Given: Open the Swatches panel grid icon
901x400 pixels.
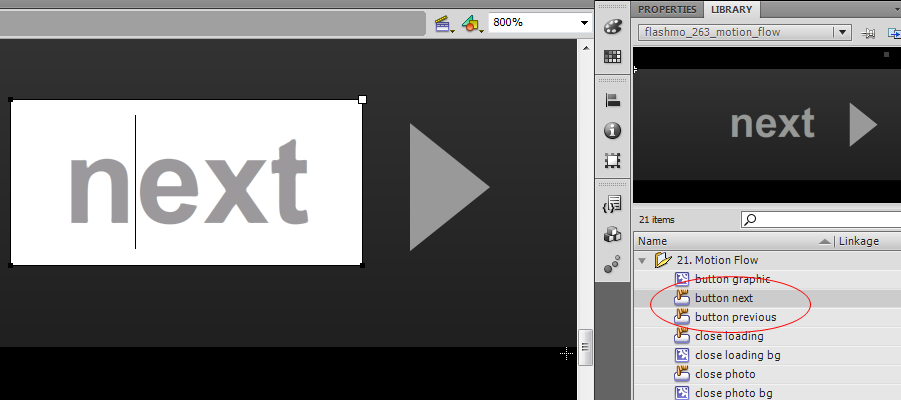Looking at the screenshot, I should (613, 56).
